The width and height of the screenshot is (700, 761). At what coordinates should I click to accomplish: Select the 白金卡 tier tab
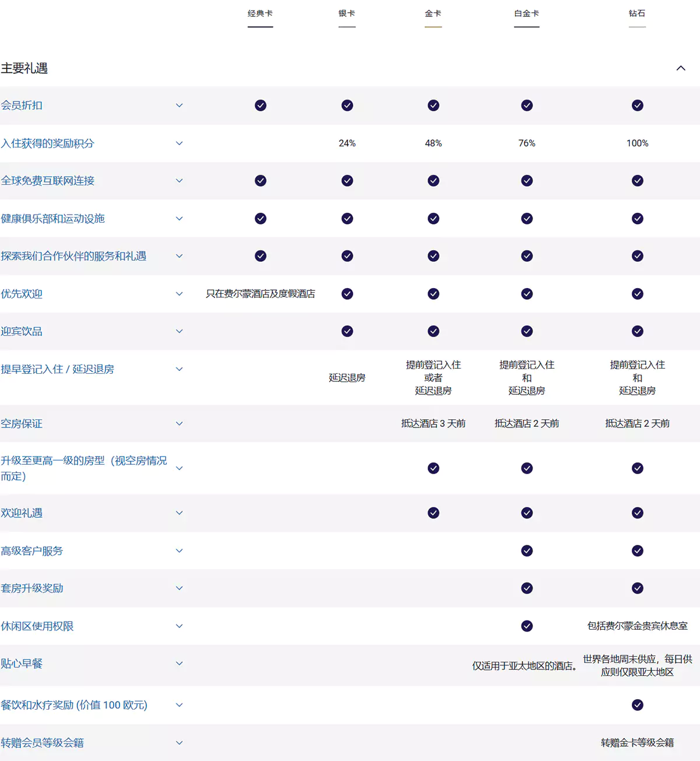click(526, 14)
